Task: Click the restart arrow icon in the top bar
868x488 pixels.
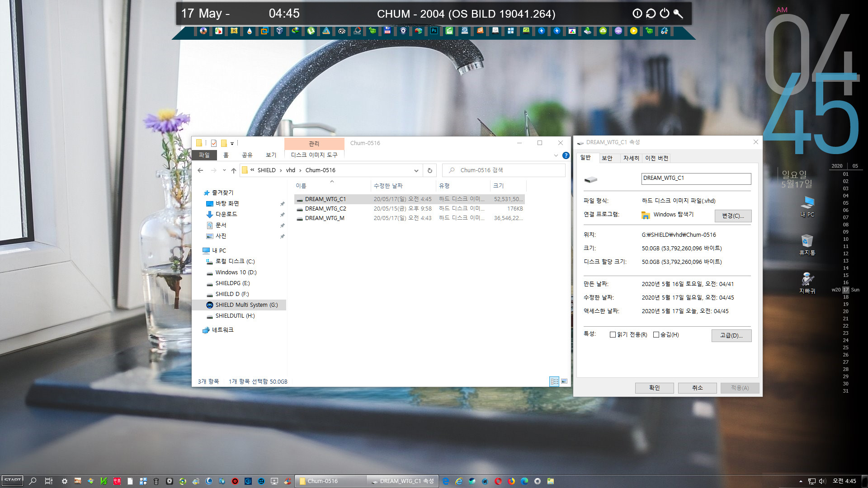Action: 651,14
